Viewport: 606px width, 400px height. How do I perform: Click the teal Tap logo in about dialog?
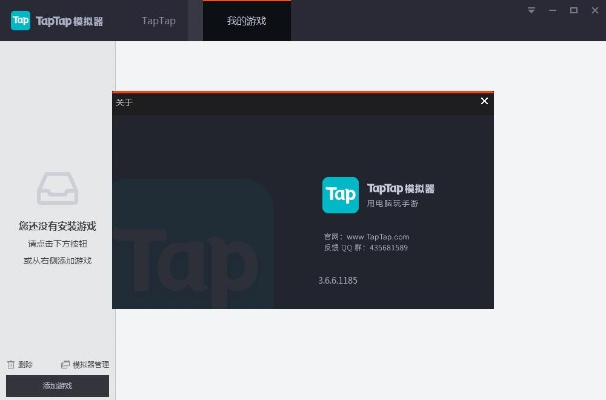tap(340, 194)
